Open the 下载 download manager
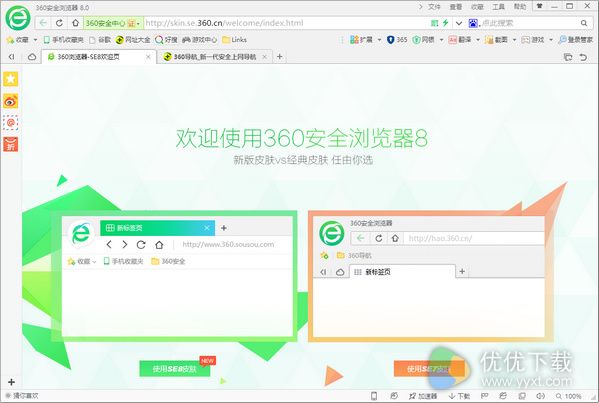The width and height of the screenshot is (599, 403). tap(459, 396)
